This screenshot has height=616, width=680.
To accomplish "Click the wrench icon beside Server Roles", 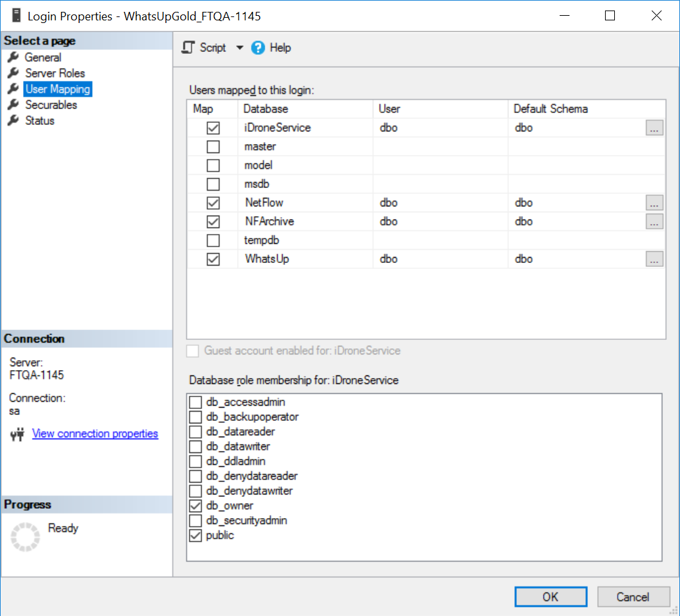I will 13,73.
